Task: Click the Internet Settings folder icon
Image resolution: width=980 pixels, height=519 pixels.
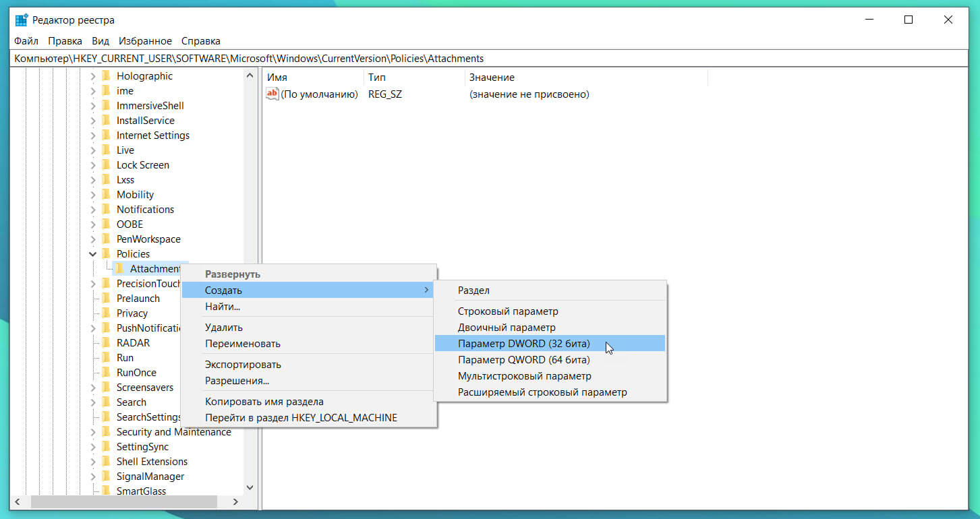Action: 106,135
